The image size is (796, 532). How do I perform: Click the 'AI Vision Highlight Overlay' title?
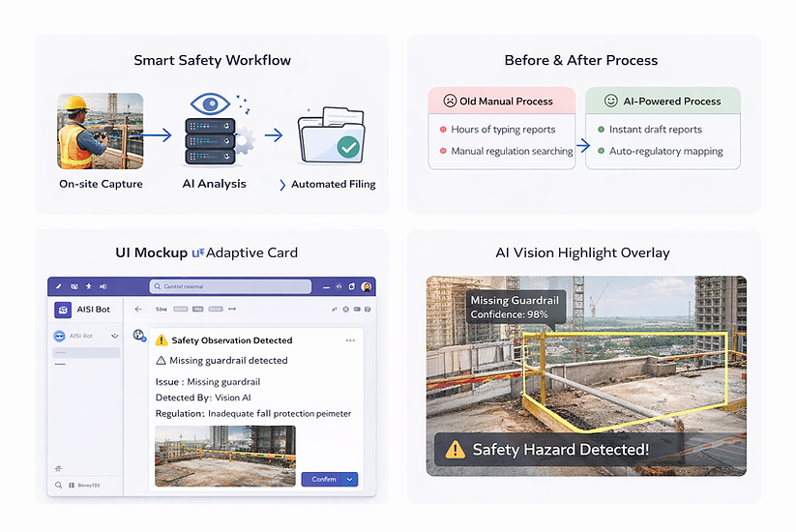pyautogui.click(x=583, y=252)
